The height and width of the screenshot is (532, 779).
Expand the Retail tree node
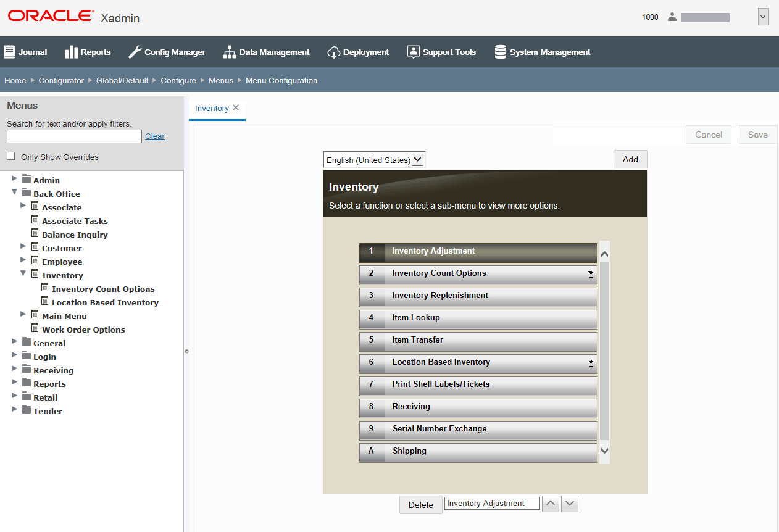pos(15,396)
